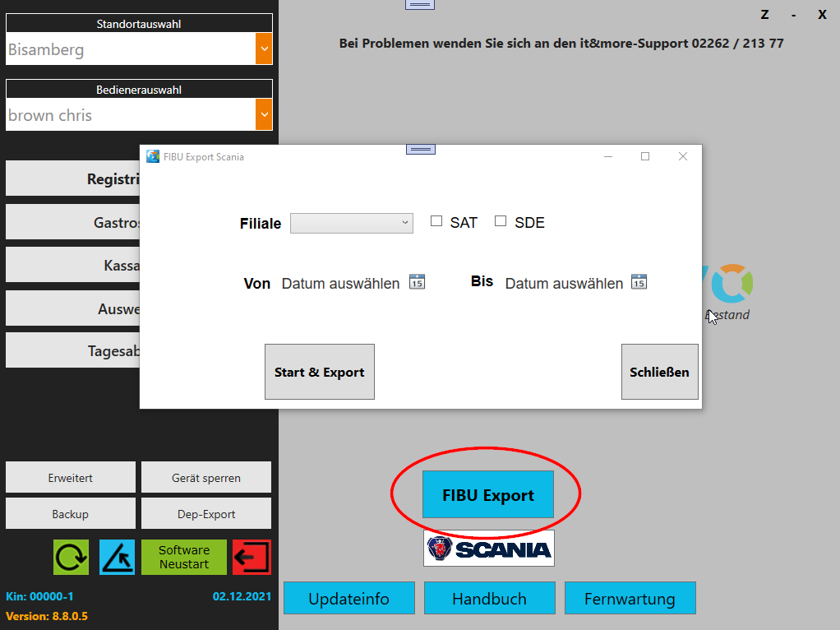
Task: Click the Schließen button
Action: coord(659,372)
